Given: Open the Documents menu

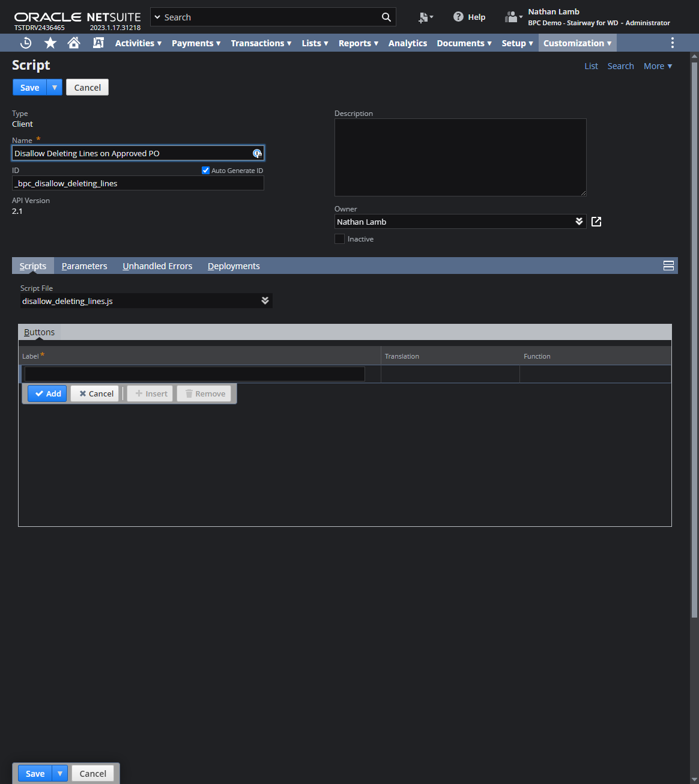Looking at the screenshot, I should tap(464, 43).
